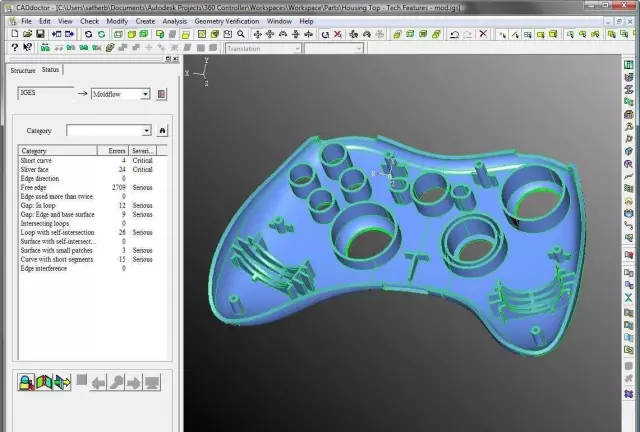Image resolution: width=640 pixels, height=432 pixels.
Task: Click the binoculars icon beside Category box
Action: [x=162, y=131]
